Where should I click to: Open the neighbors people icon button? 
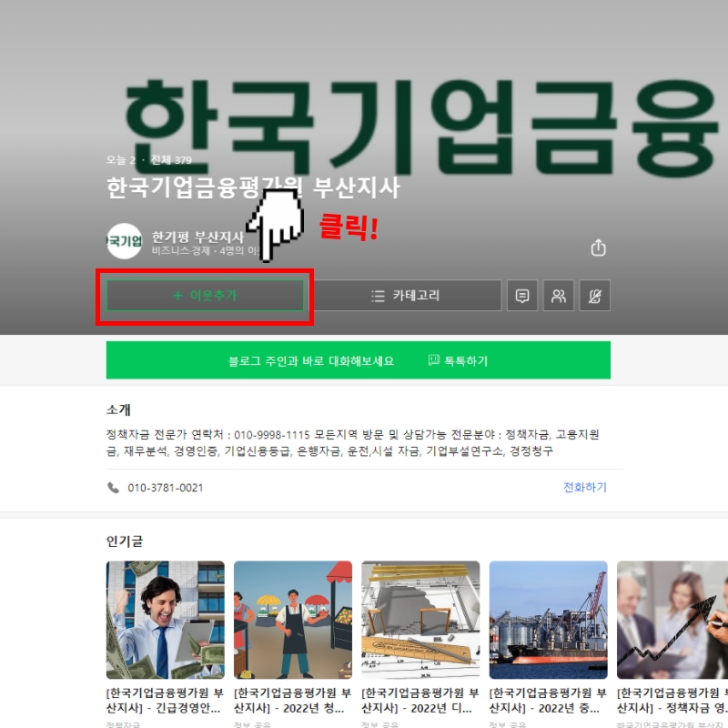(x=559, y=295)
